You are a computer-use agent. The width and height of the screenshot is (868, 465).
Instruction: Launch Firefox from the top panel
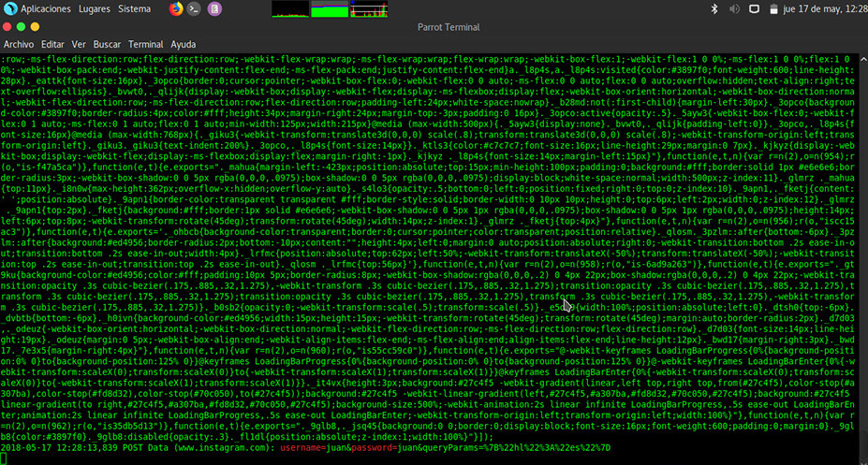(x=177, y=8)
